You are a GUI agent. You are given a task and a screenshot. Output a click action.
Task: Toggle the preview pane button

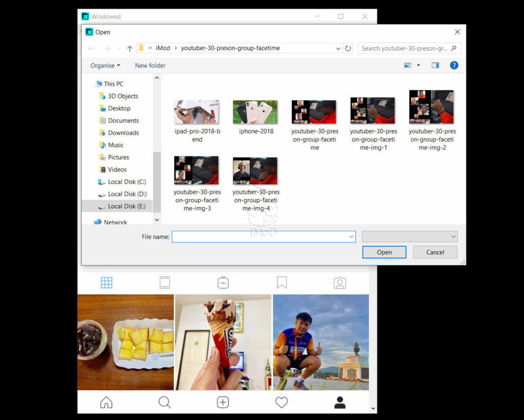(x=435, y=65)
